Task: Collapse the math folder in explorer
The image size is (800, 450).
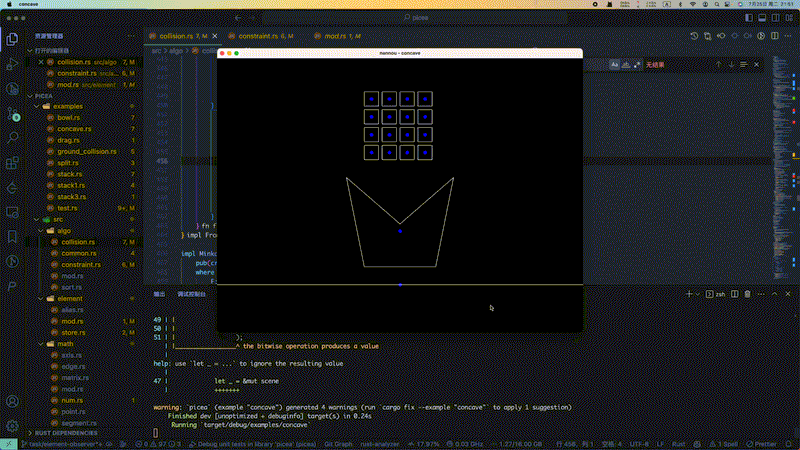Action: coord(65,343)
